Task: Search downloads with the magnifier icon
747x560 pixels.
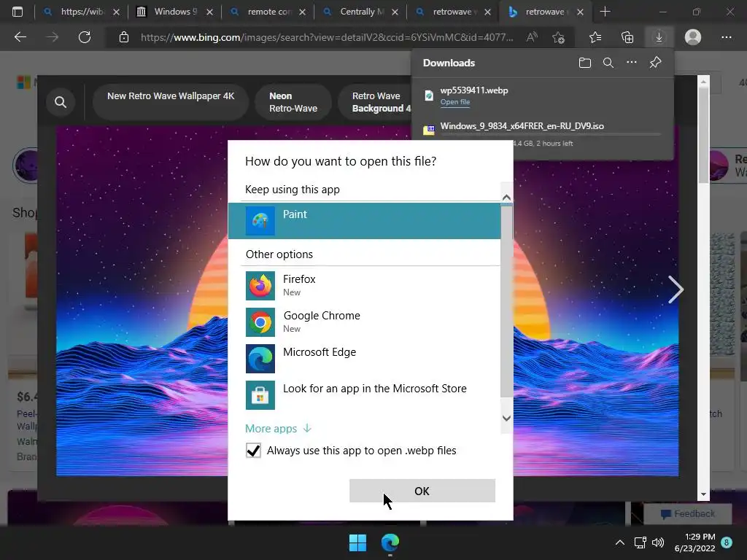Action: [608, 63]
